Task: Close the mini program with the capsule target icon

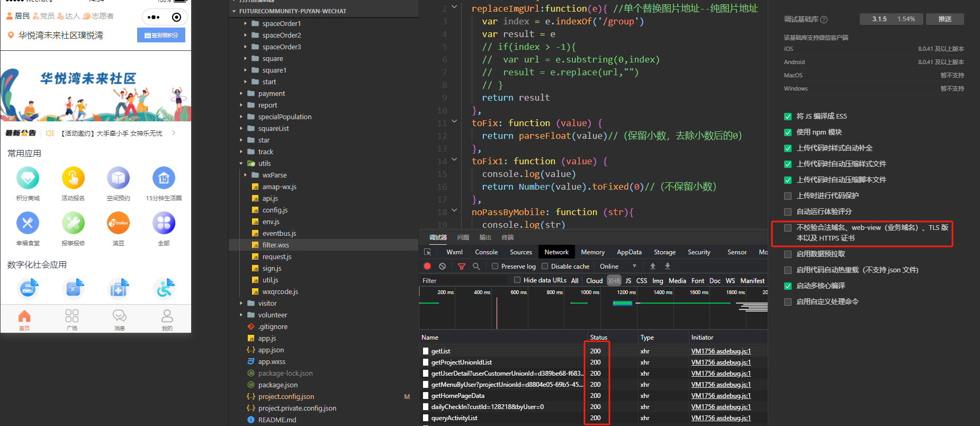Action: [x=177, y=17]
